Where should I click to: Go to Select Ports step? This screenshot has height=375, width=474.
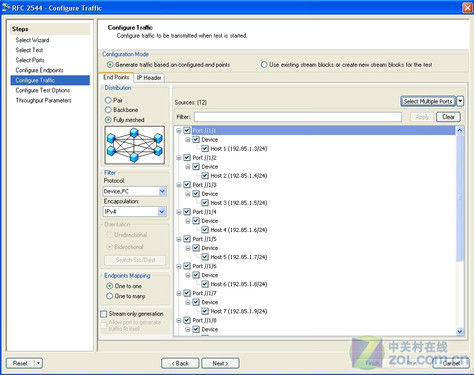tap(30, 60)
